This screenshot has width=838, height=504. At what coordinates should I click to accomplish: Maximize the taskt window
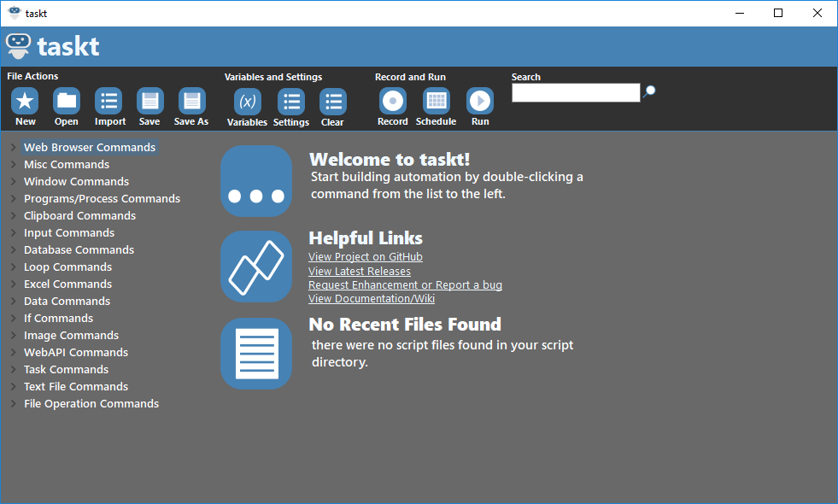point(778,13)
